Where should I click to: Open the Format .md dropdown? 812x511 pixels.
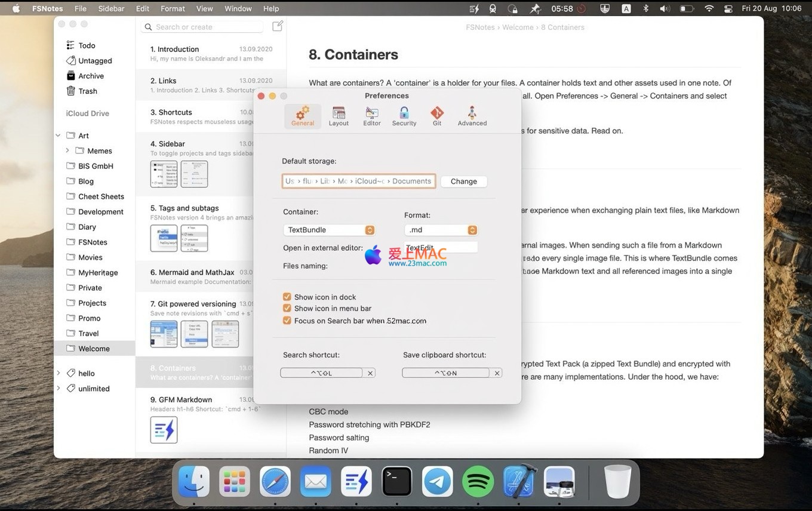(441, 230)
